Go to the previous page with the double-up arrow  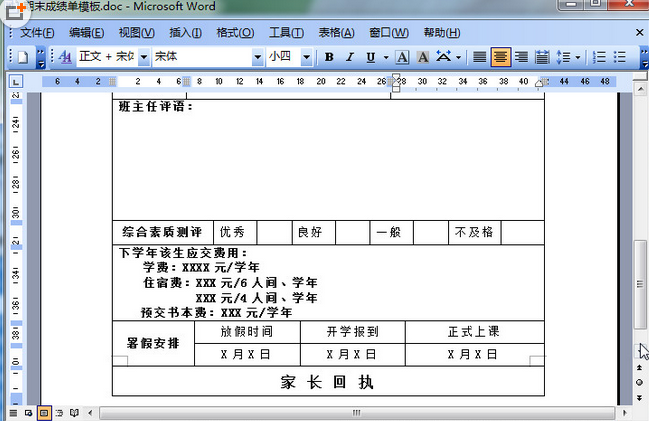coord(639,367)
